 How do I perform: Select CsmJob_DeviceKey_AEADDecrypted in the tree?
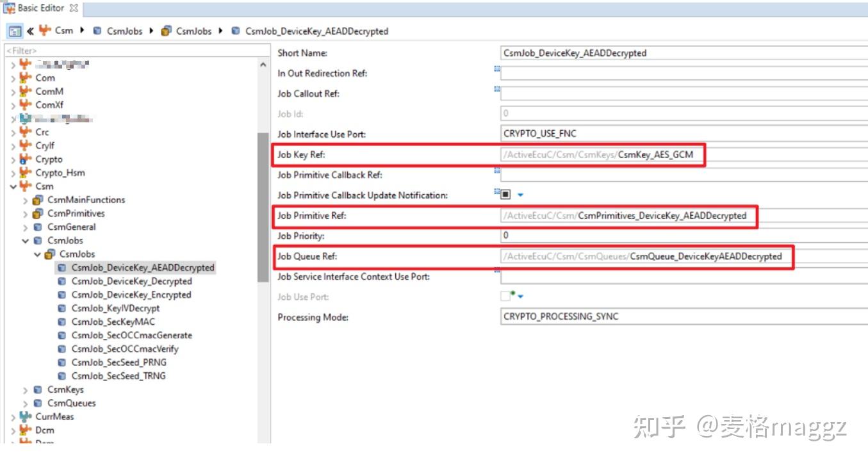click(143, 268)
